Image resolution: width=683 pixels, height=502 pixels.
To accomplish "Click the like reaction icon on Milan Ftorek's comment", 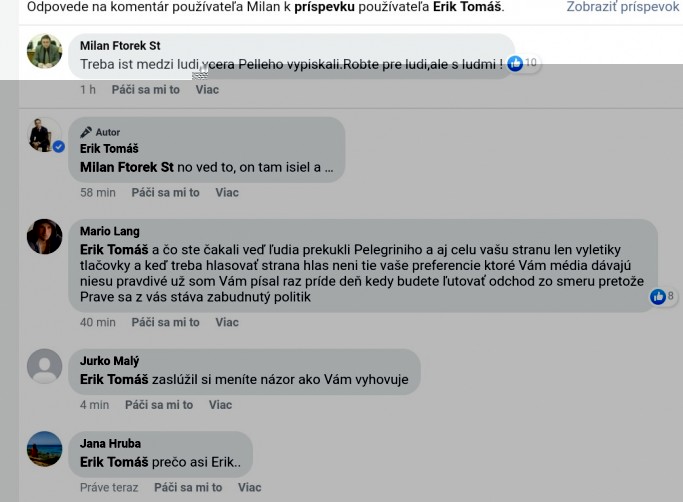I will pyautogui.click(x=515, y=64).
